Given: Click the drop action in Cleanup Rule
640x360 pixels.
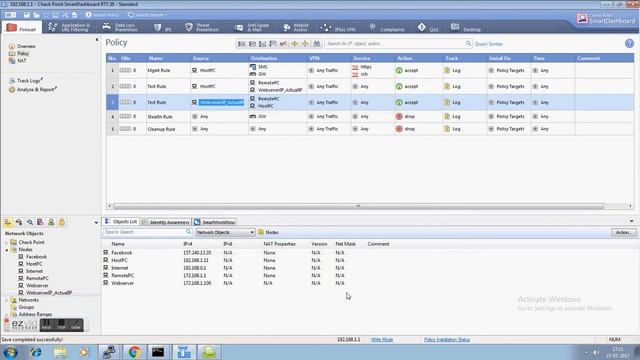Looking at the screenshot, I should 405,129.
